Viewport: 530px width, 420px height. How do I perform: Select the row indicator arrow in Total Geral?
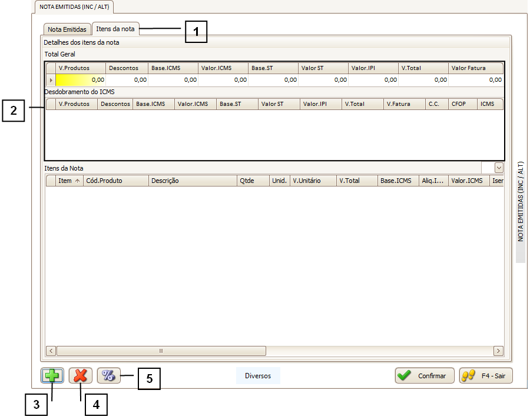[51, 79]
